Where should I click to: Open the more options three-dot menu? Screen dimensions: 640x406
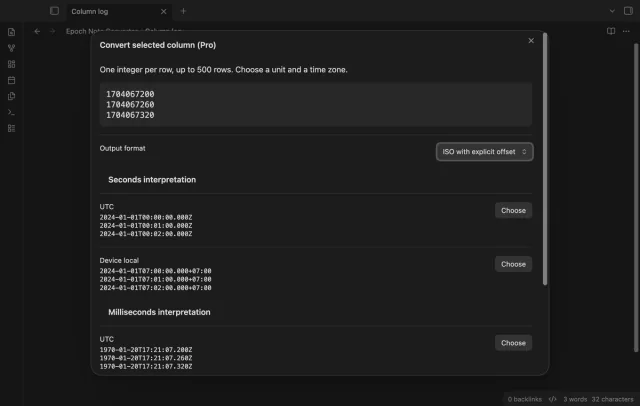point(626,31)
